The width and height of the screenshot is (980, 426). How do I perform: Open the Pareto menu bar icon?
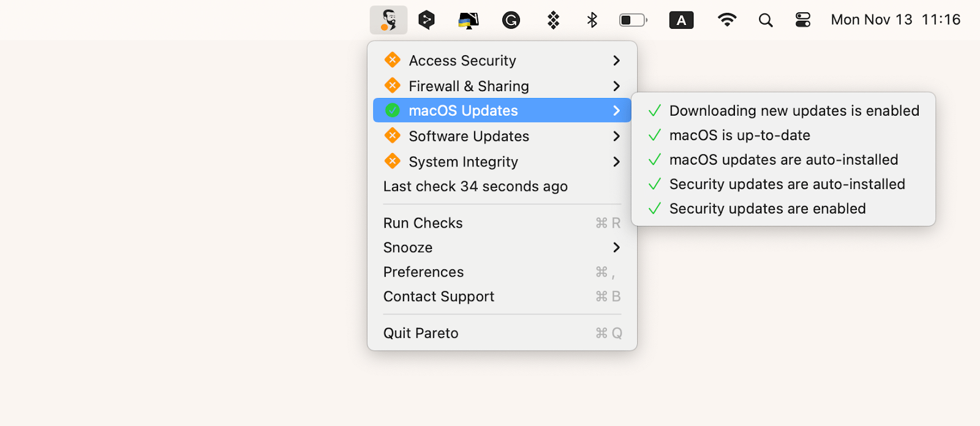[388, 20]
